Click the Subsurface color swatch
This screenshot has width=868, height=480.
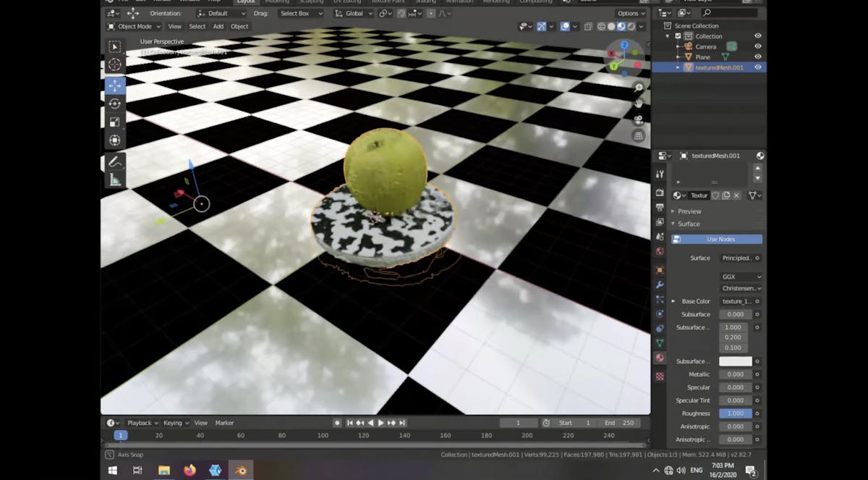(x=736, y=361)
